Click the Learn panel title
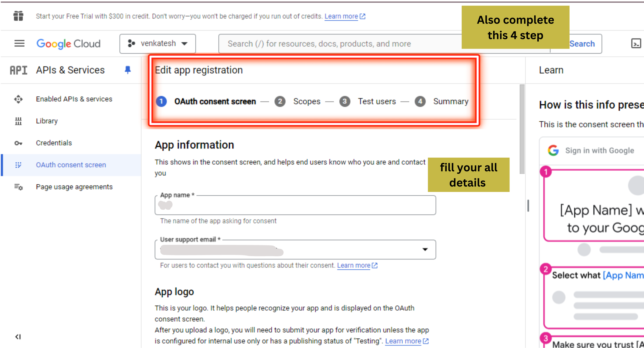Screen dimensions: 644x348 coord(551,70)
